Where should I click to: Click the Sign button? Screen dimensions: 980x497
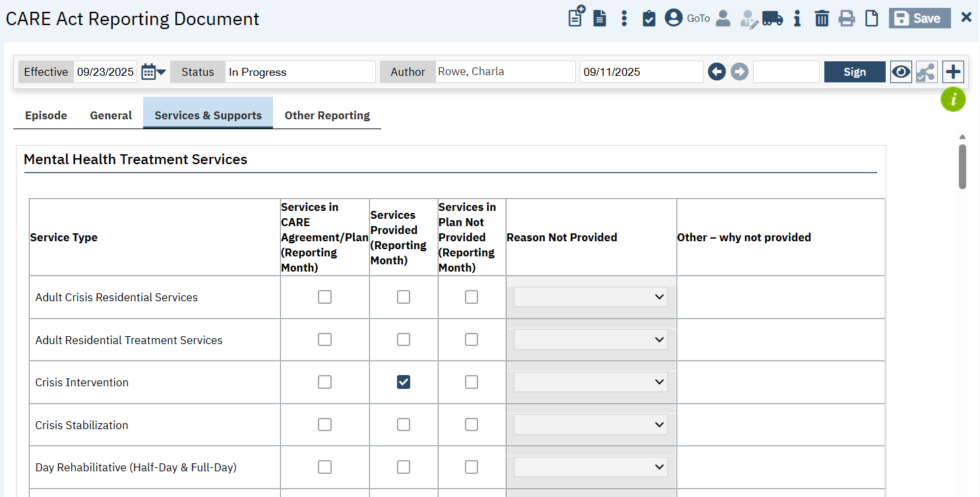click(855, 72)
